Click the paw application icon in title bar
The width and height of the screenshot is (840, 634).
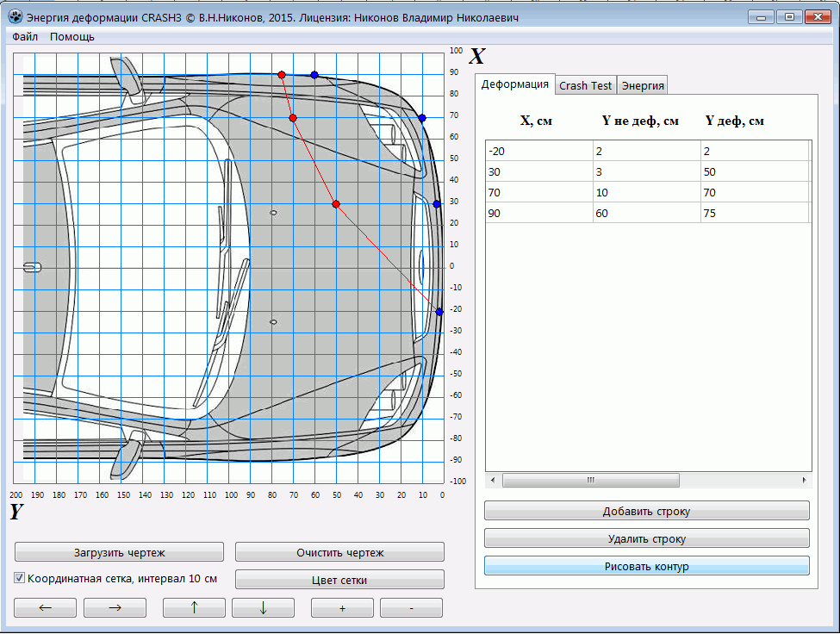pos(16,17)
